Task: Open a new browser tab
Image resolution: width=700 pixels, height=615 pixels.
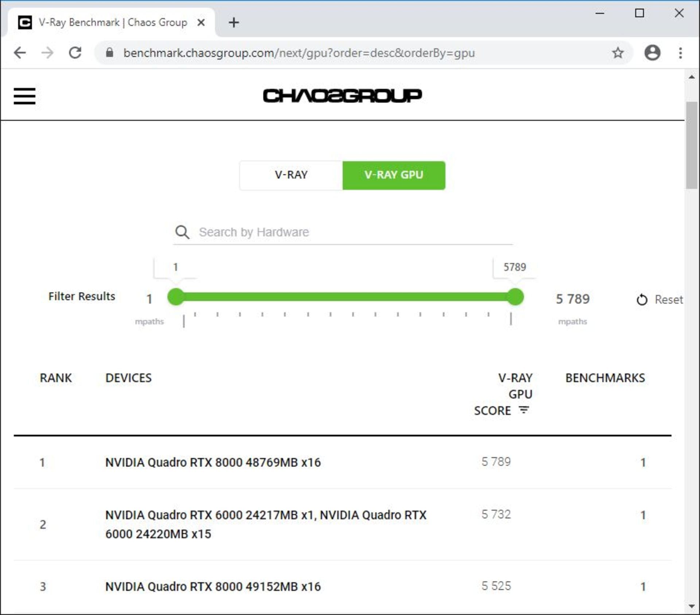Action: pos(234,23)
